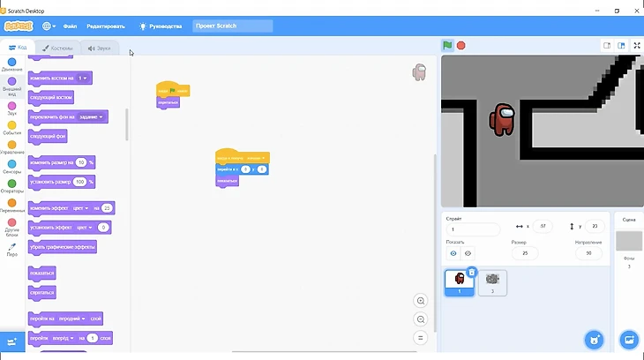This screenshot has width=644, height=360.
Task: Click the перейти в x y script block
Action: (x=242, y=169)
